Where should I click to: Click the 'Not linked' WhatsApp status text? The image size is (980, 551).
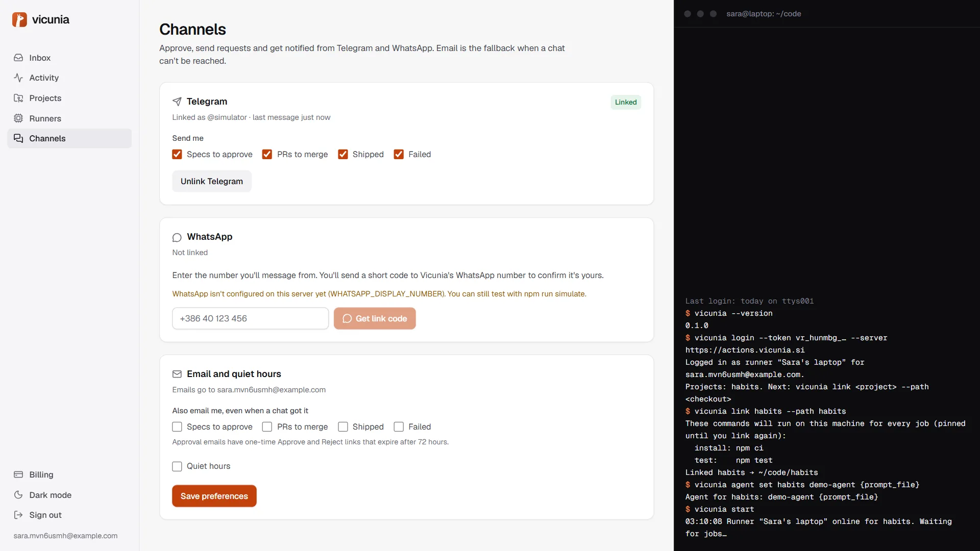190,253
